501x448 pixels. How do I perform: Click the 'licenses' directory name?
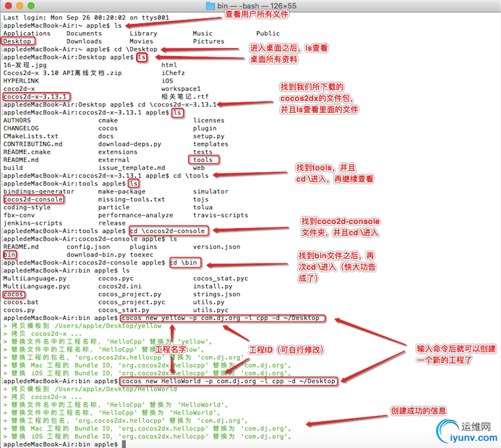[x=209, y=120]
